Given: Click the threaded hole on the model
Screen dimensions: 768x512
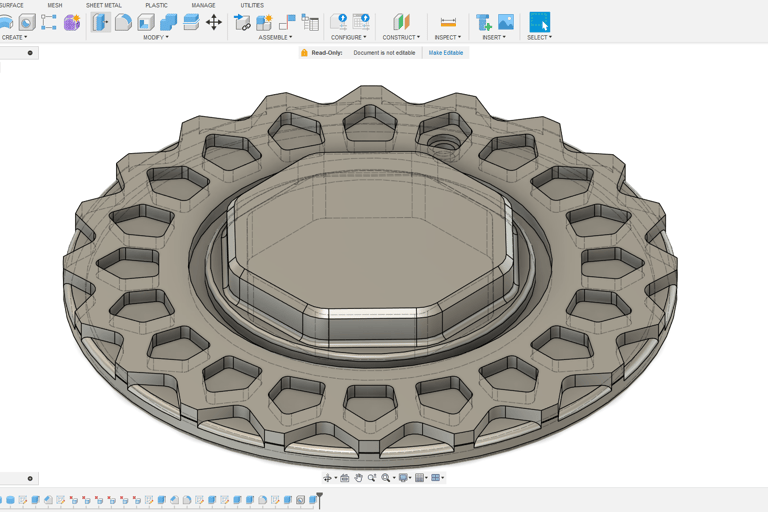Looking at the screenshot, I should coord(444,144).
